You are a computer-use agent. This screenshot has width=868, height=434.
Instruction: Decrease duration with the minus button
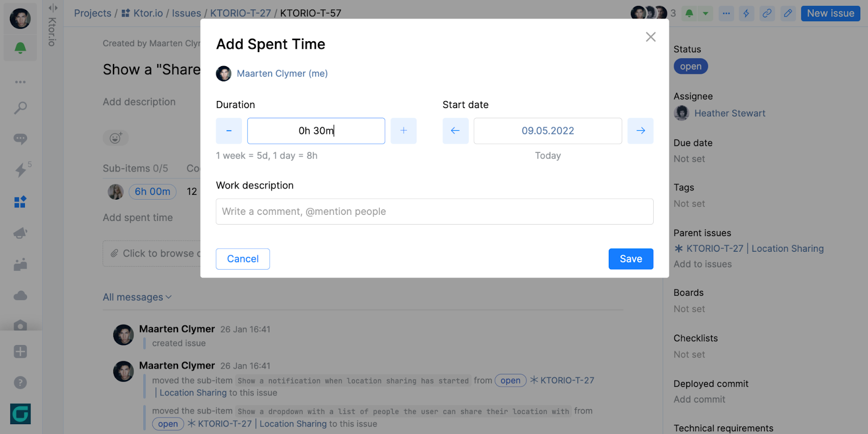tap(229, 131)
